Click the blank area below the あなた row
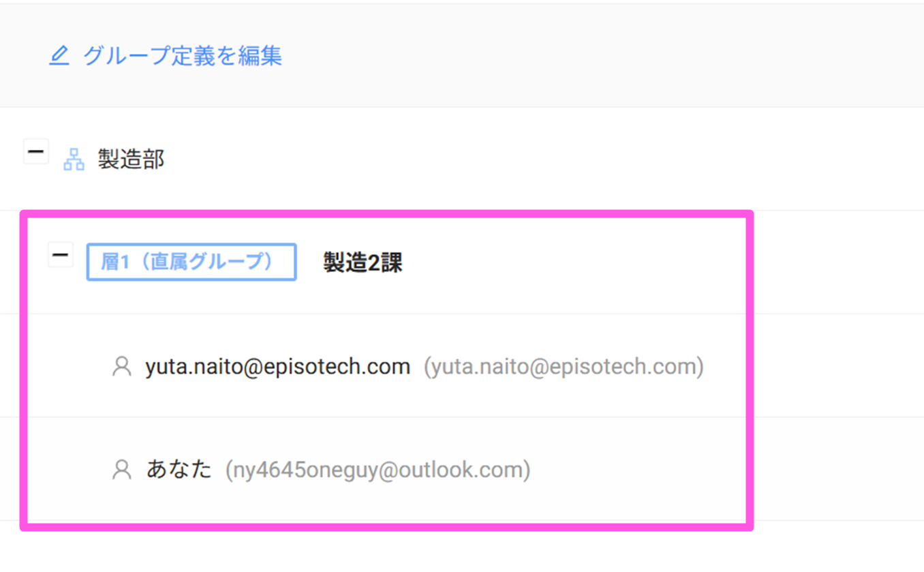 [x=409, y=549]
